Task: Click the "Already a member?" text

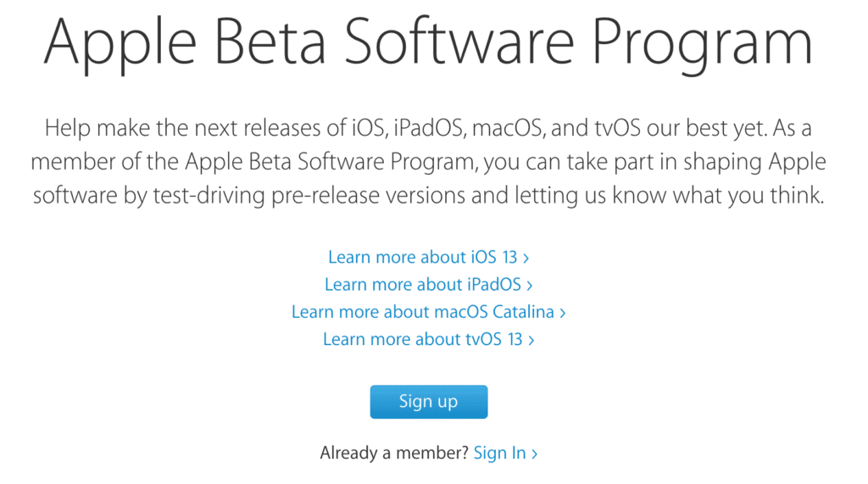Action: coord(393,453)
